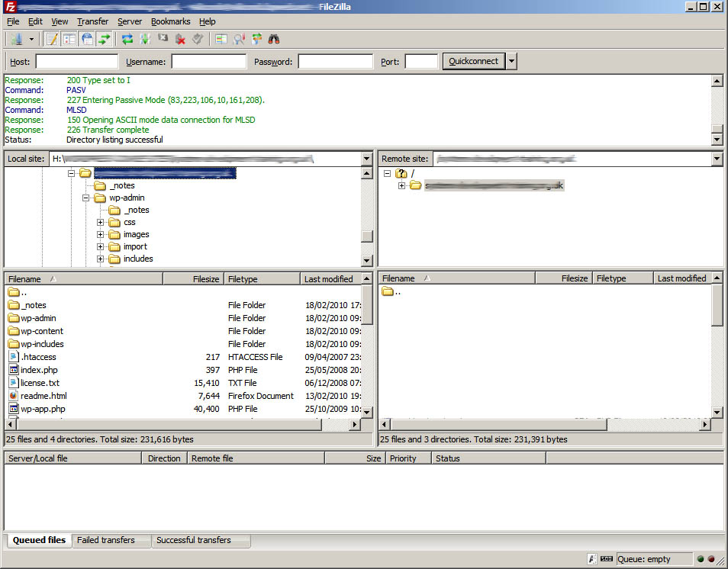Select the wp-app.php file icon
Screen dimensions: 728x569
(x=14, y=409)
